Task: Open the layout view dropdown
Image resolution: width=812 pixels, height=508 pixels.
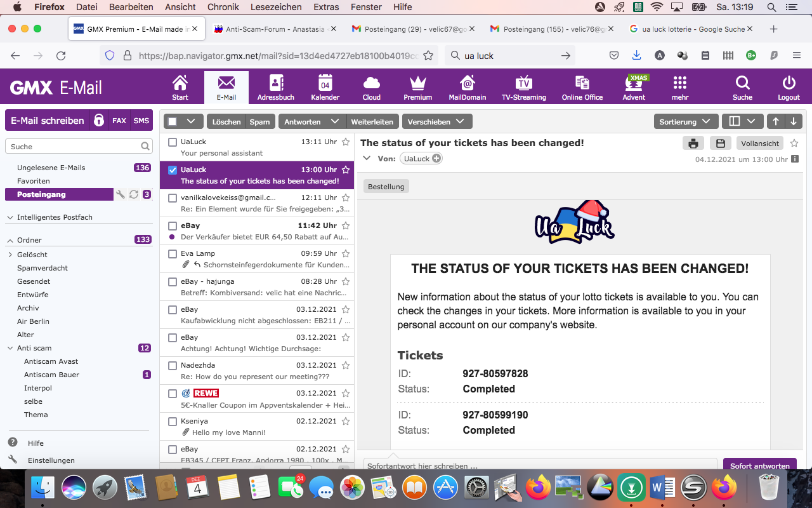Action: (x=743, y=121)
